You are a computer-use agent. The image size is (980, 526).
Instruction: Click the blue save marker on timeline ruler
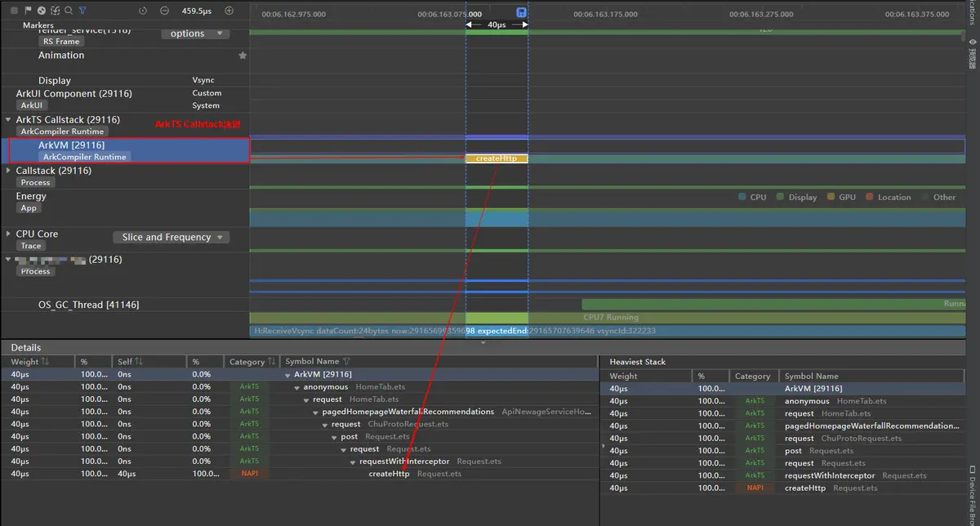(521, 12)
